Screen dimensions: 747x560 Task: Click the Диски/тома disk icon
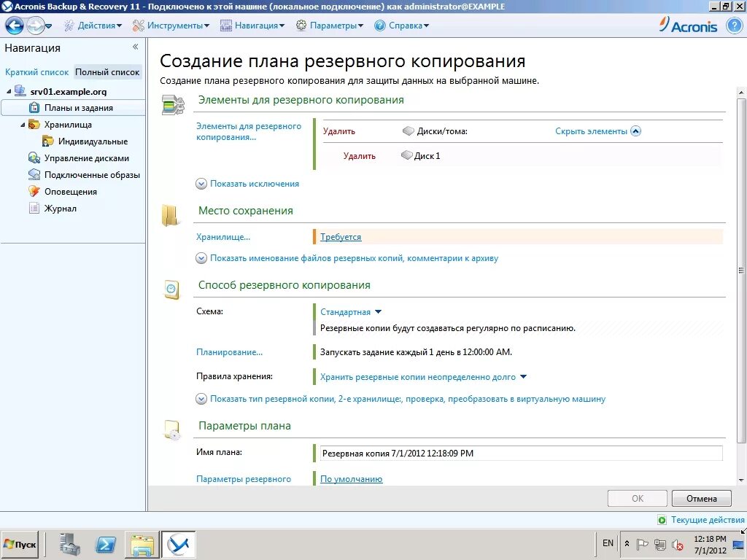click(x=409, y=131)
